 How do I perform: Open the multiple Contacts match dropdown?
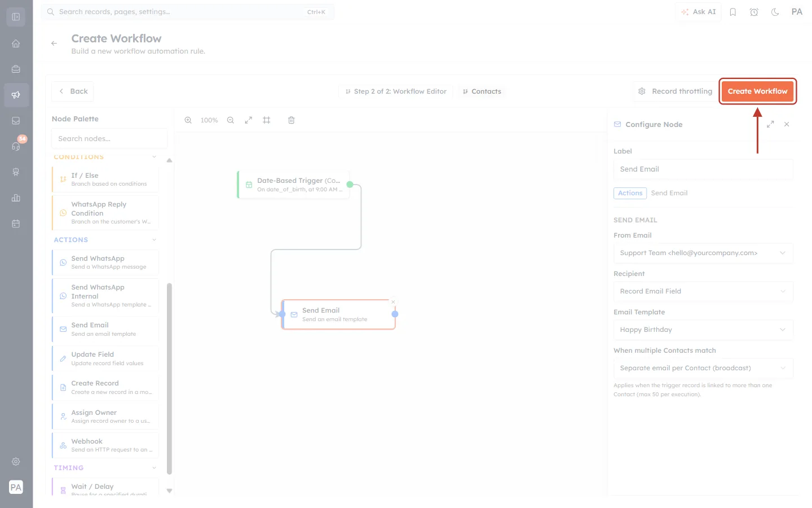(x=703, y=368)
